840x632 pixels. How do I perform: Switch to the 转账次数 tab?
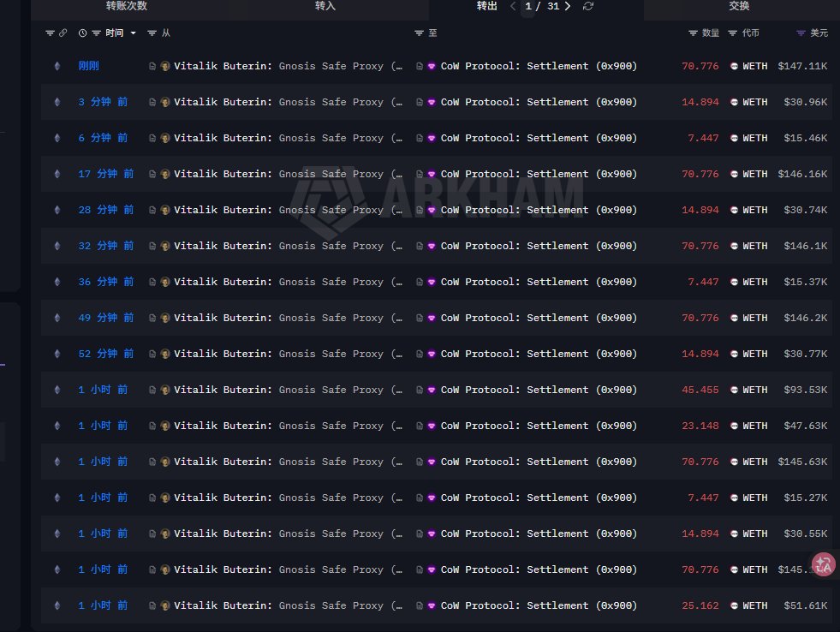tap(127, 6)
